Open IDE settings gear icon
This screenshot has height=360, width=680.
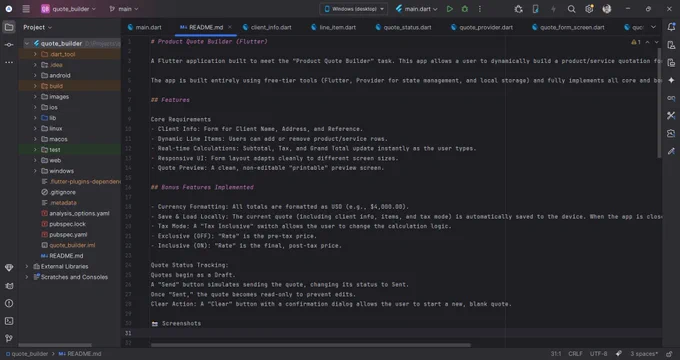point(589,9)
